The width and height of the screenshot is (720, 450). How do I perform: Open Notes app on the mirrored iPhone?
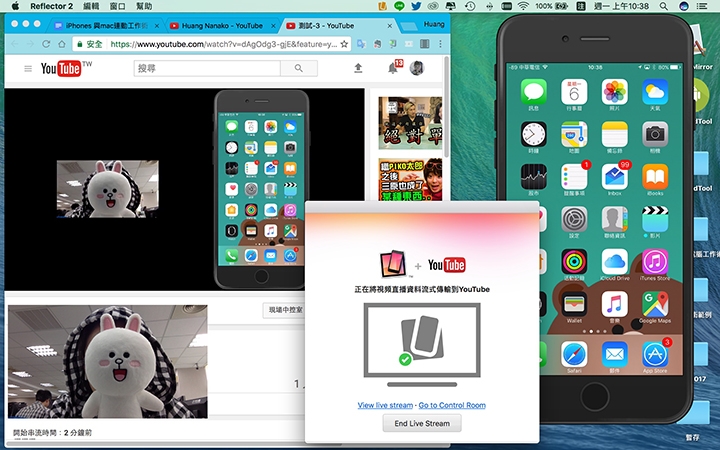point(614,135)
